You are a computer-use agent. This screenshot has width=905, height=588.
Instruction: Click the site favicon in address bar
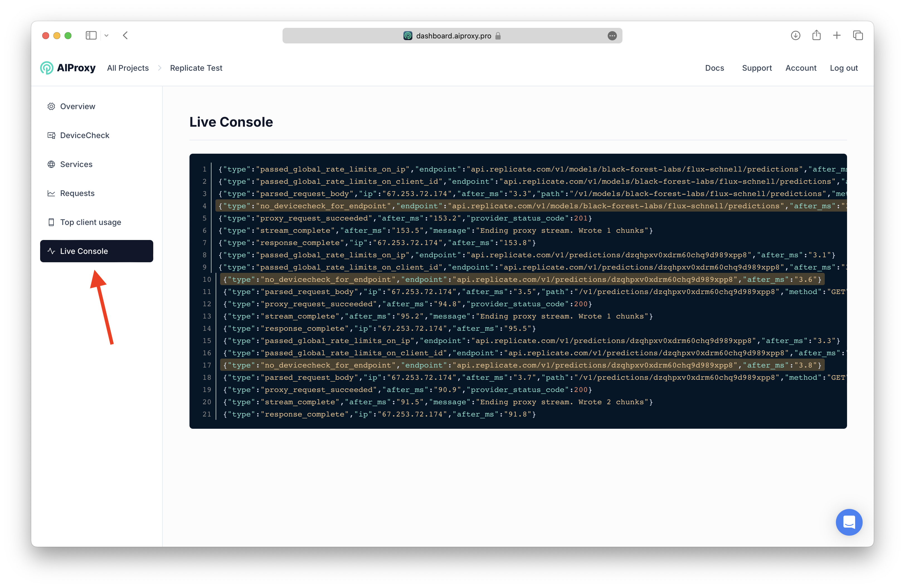pos(408,36)
